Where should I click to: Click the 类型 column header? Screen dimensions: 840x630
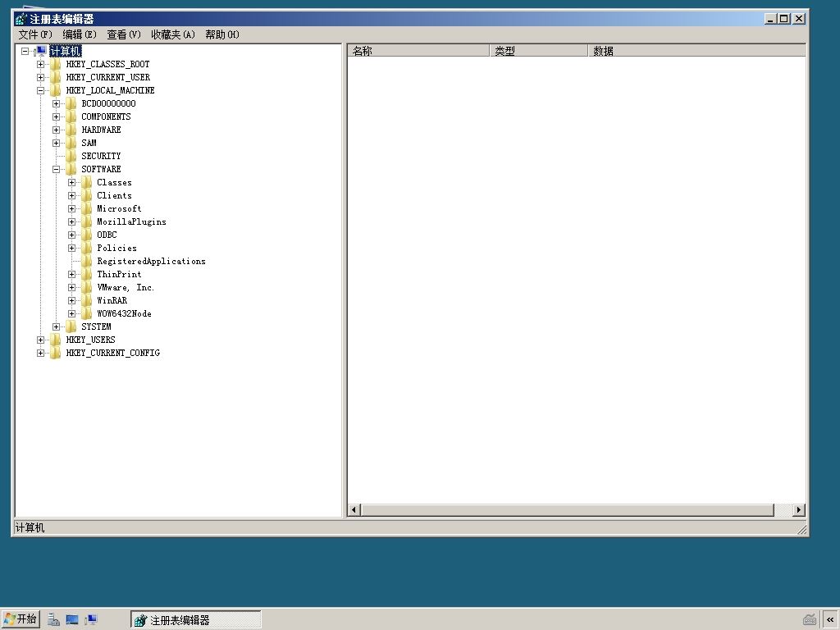point(538,51)
